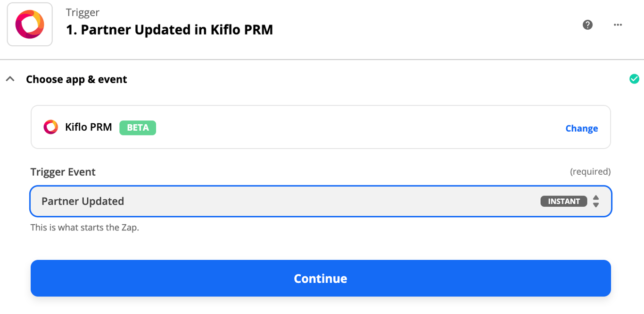The width and height of the screenshot is (644, 314).
Task: Click the Change link for the app
Action: [x=581, y=128]
